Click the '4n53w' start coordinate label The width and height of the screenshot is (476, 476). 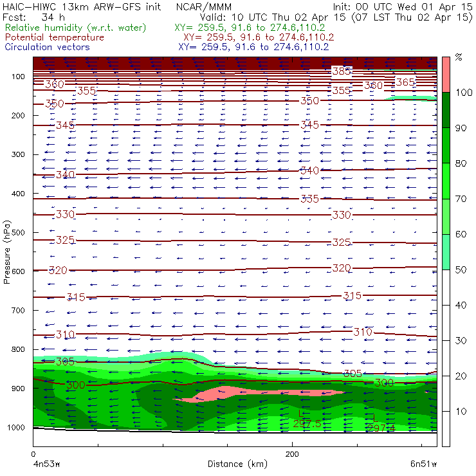pos(47,464)
